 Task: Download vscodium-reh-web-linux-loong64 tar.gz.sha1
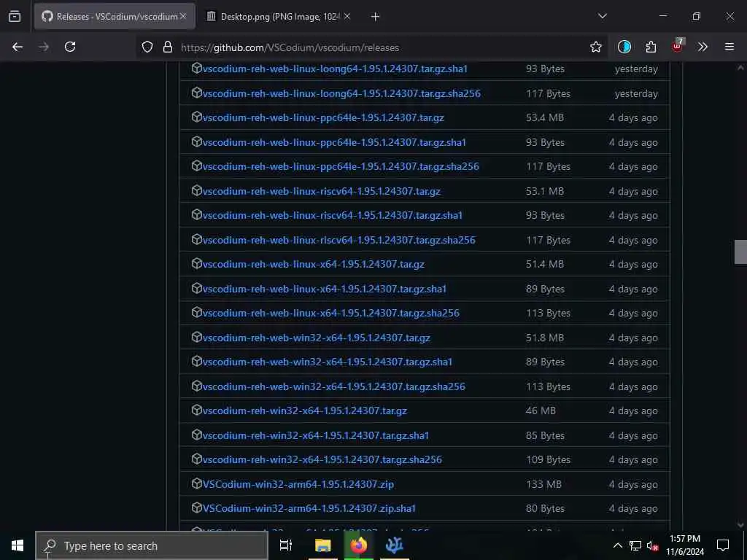coord(335,69)
